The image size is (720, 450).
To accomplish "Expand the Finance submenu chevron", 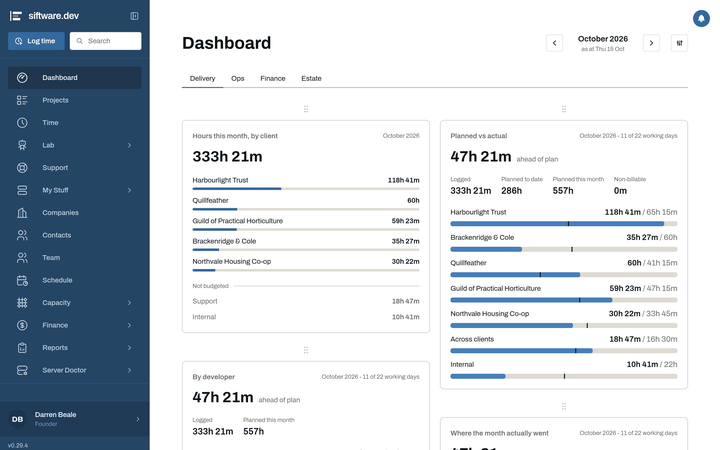I will [x=129, y=325].
